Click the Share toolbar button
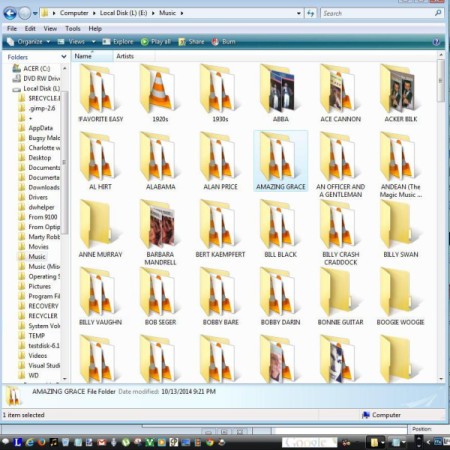450x450 pixels. click(191, 42)
